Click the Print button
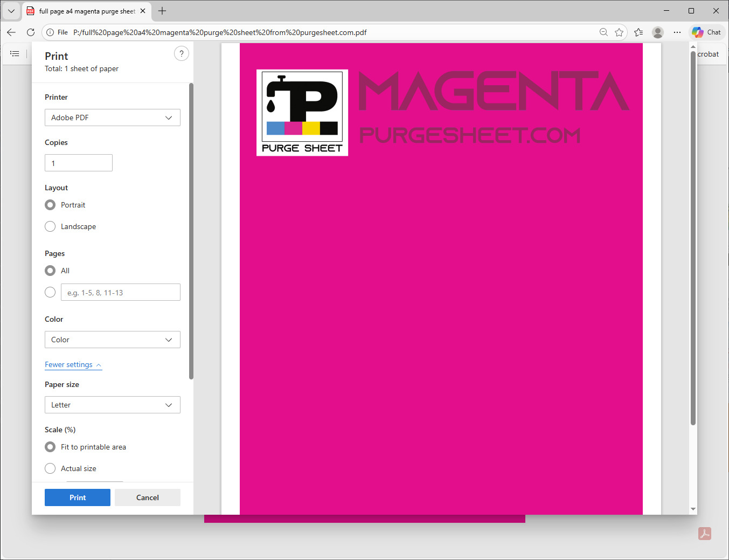Screen dimensions: 729x560 [78, 497]
